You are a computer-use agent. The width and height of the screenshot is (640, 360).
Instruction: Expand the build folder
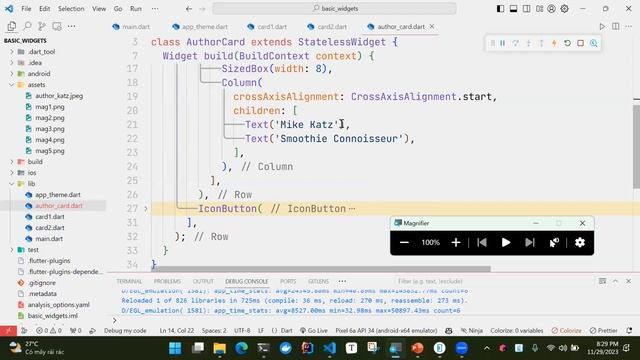[x=12, y=162]
